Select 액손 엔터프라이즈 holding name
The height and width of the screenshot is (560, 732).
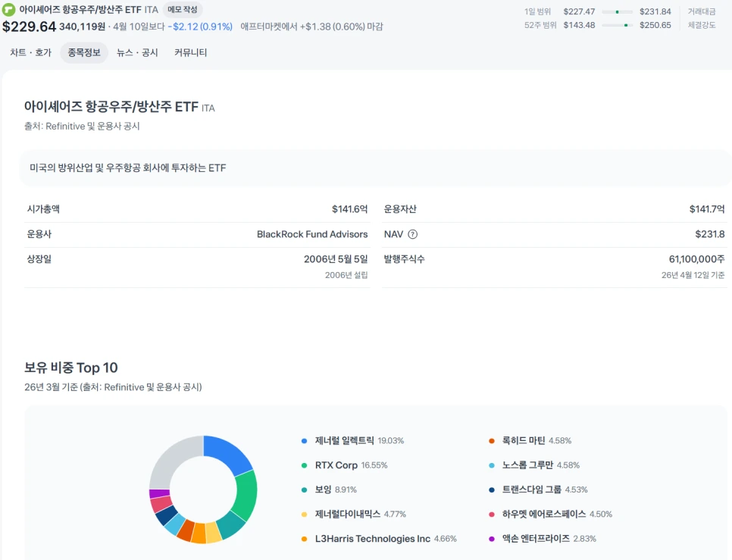click(536, 539)
